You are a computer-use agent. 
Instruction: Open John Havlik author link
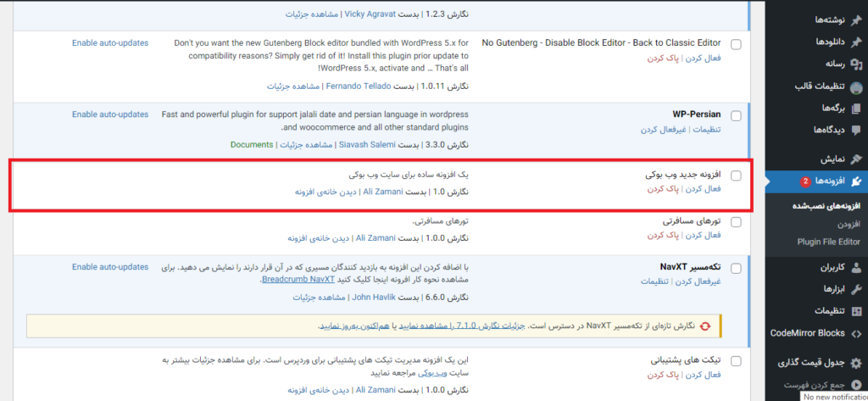point(373,298)
